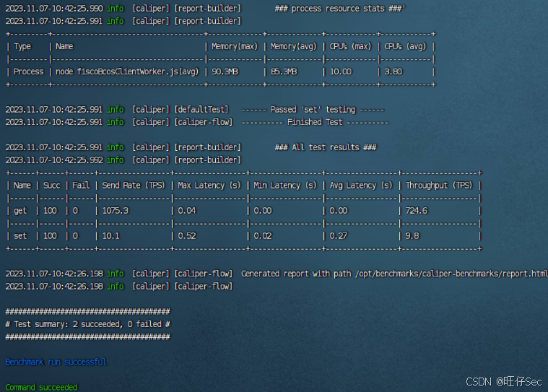Select the 'get' row name
This screenshot has height=392, width=548.
click(x=20, y=211)
